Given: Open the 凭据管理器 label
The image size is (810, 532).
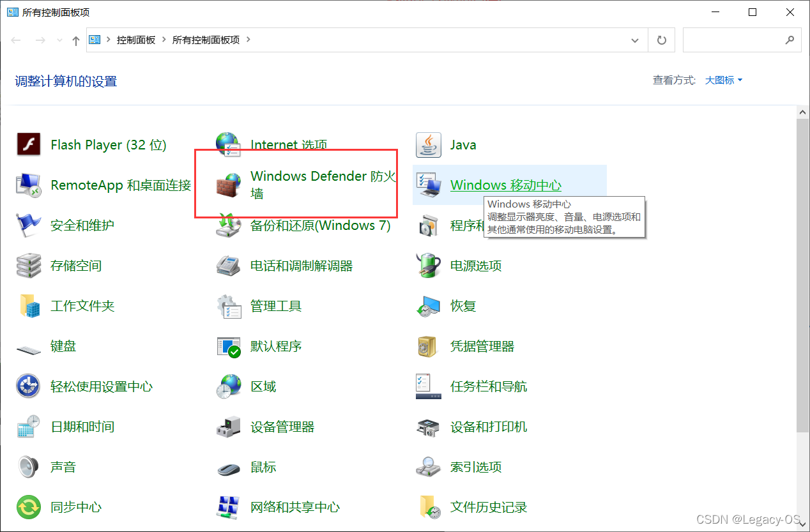Looking at the screenshot, I should 482,346.
